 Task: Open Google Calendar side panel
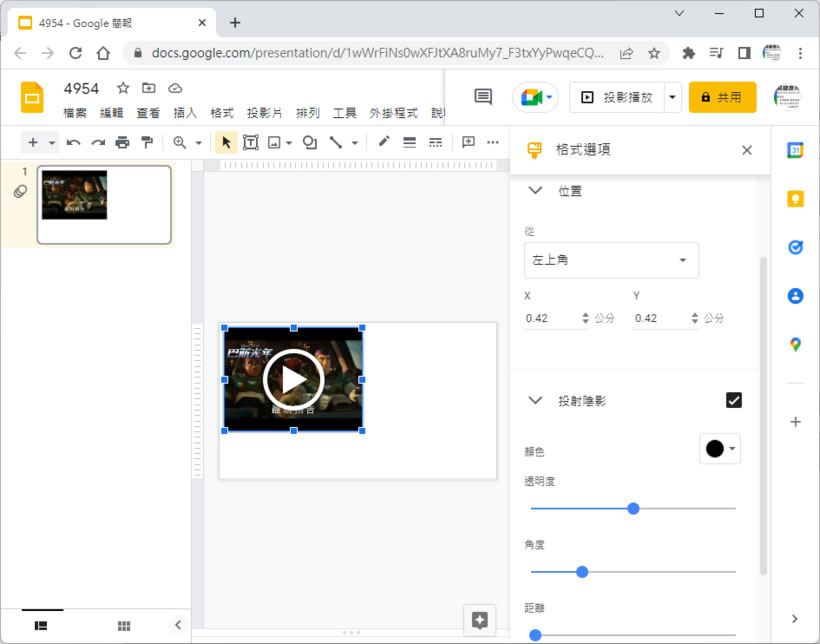click(795, 151)
